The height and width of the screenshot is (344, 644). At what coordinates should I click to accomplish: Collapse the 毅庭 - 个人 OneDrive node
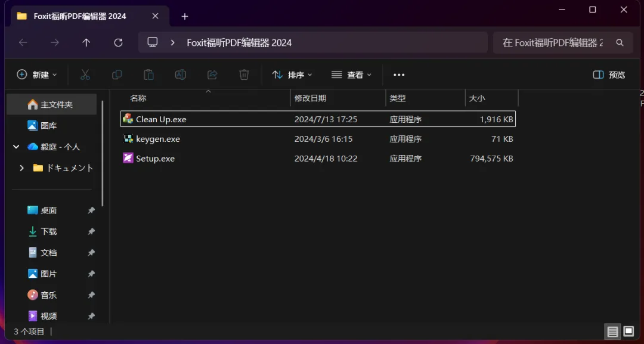(16, 147)
